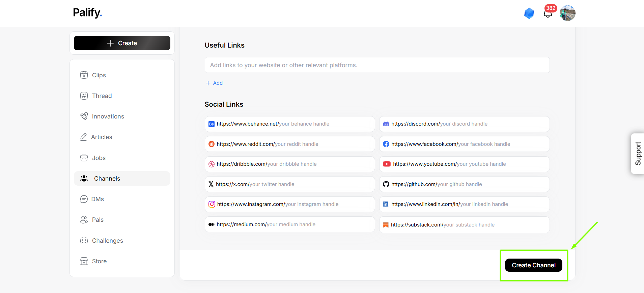The height and width of the screenshot is (293, 644).
Task: Open the blue gem rewards icon
Action: [529, 13]
